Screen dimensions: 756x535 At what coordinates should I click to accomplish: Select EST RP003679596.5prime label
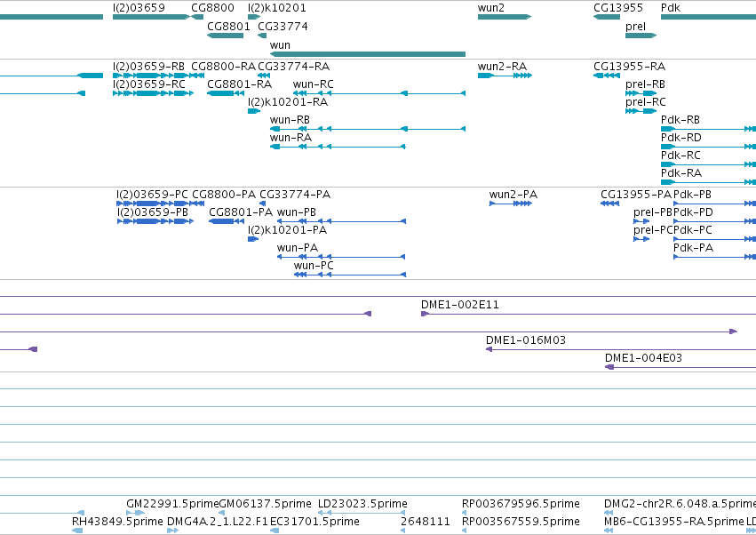[521, 504]
